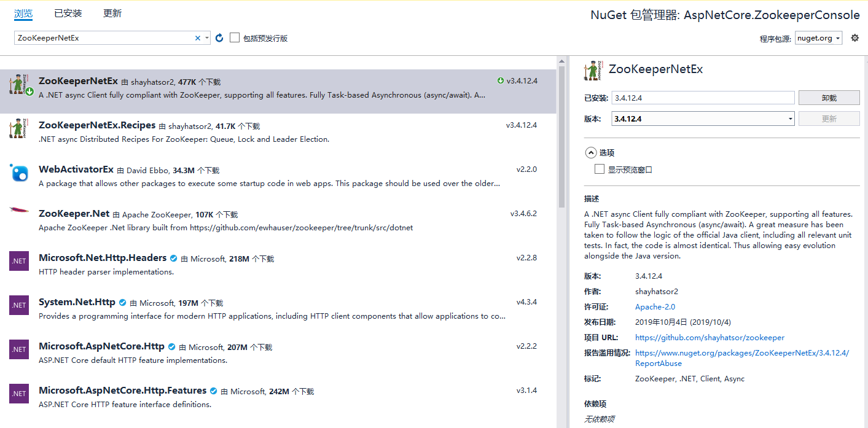This screenshot has height=428, width=868.
Task: Open the Apache-2.0 license link
Action: [x=655, y=307]
